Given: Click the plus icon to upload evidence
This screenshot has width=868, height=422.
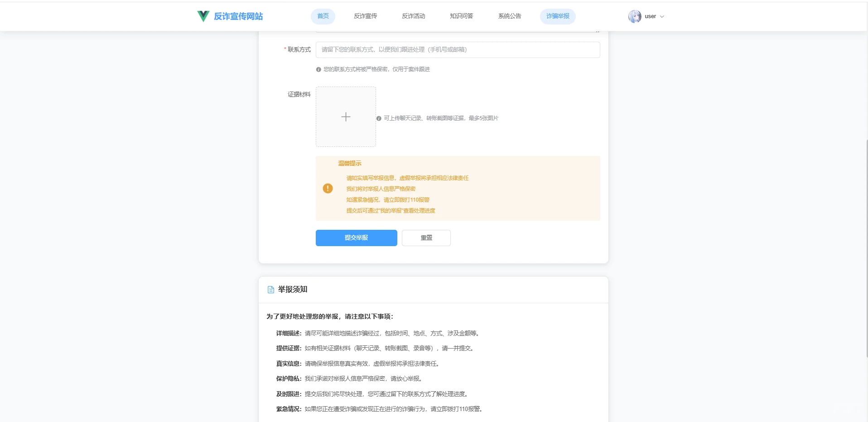Looking at the screenshot, I should coord(345,116).
